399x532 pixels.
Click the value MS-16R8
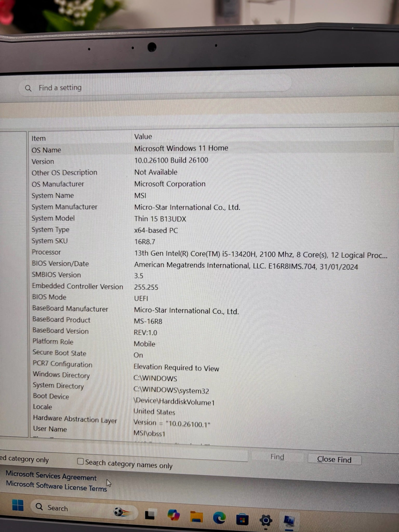[x=148, y=322]
